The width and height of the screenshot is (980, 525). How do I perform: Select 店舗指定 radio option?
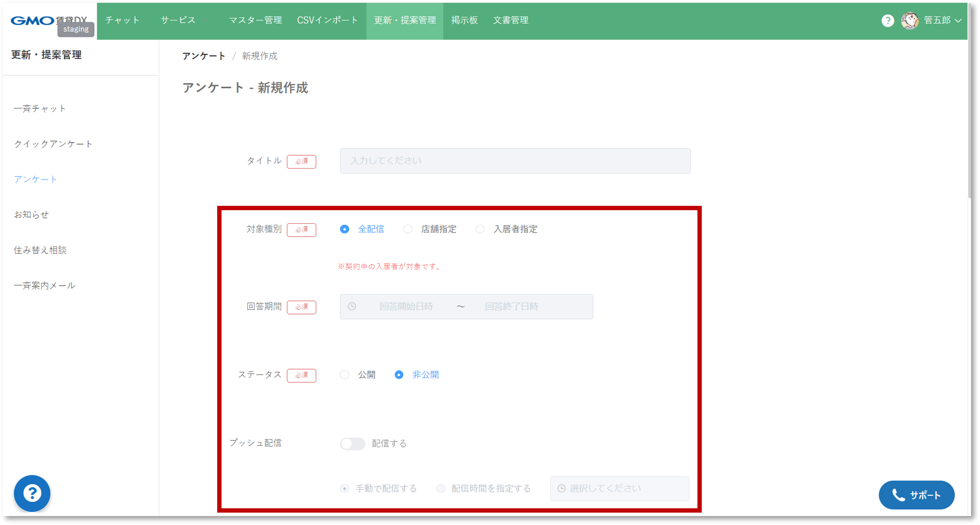tap(408, 229)
